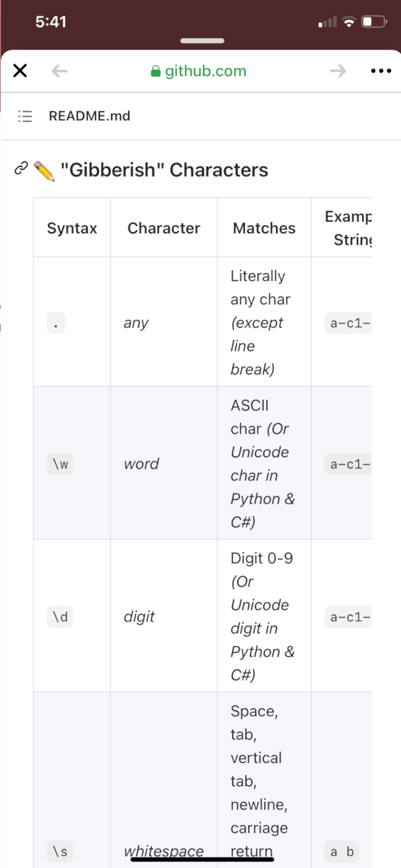401x868 pixels.
Task: Select the \w syntax code chip
Action: [60, 464]
